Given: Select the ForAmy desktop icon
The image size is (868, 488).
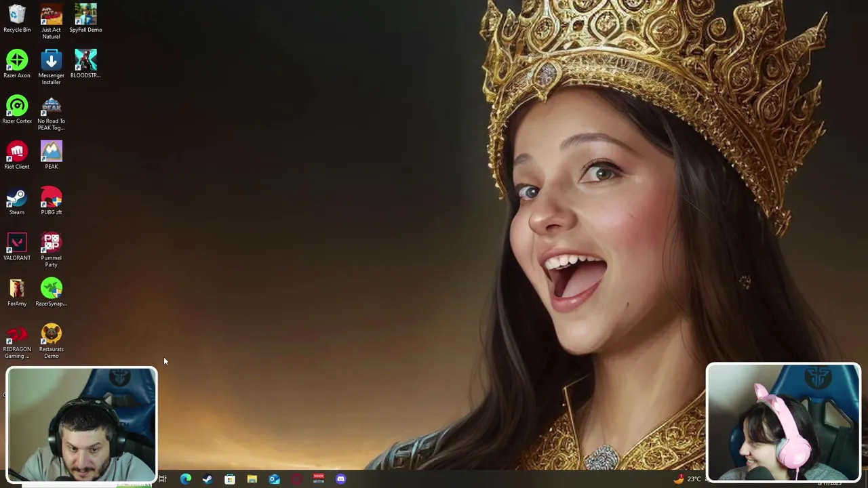Looking at the screenshot, I should pyautogui.click(x=17, y=292).
